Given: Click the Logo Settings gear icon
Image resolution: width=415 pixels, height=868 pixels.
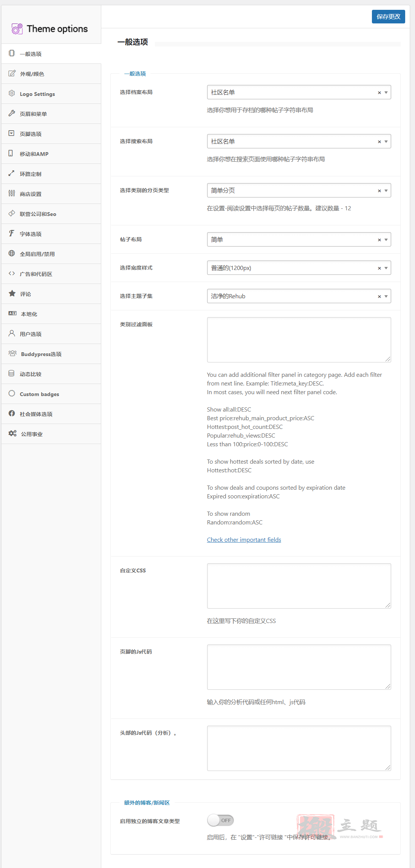Looking at the screenshot, I should click(12, 93).
